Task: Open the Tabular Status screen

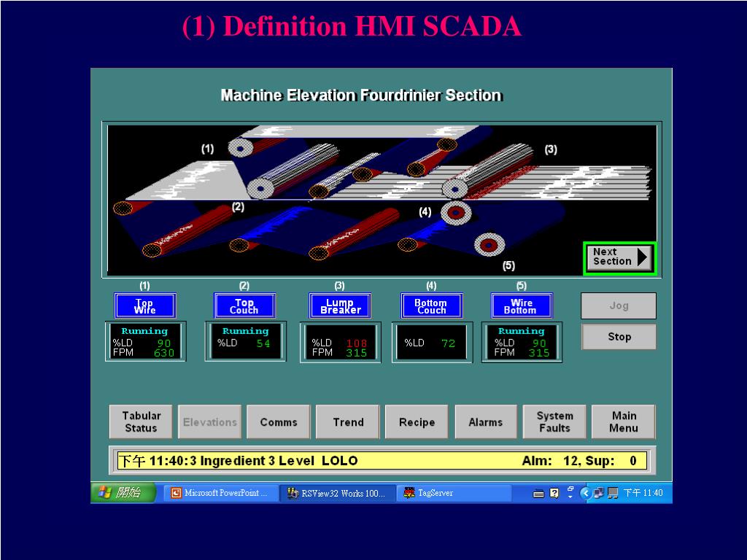Action: pos(141,422)
